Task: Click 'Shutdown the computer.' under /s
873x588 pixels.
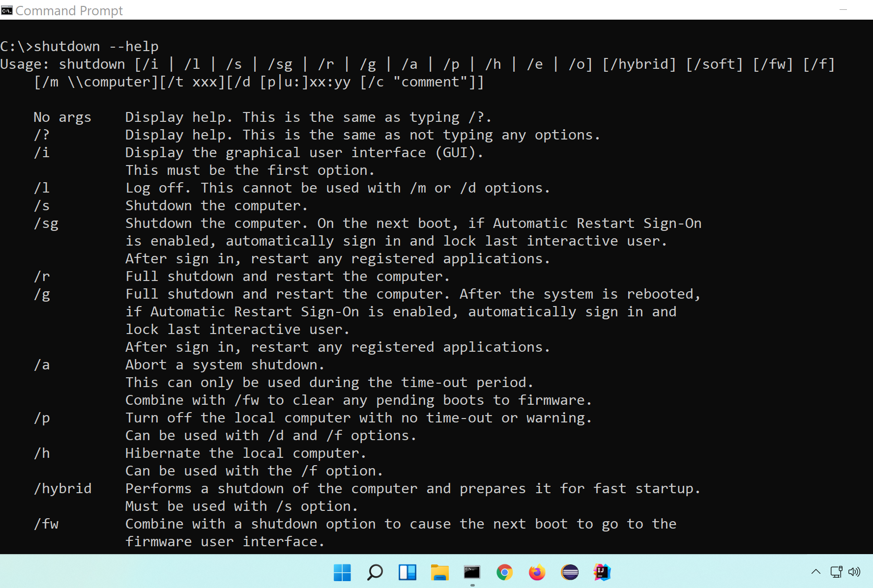Action: (x=217, y=205)
